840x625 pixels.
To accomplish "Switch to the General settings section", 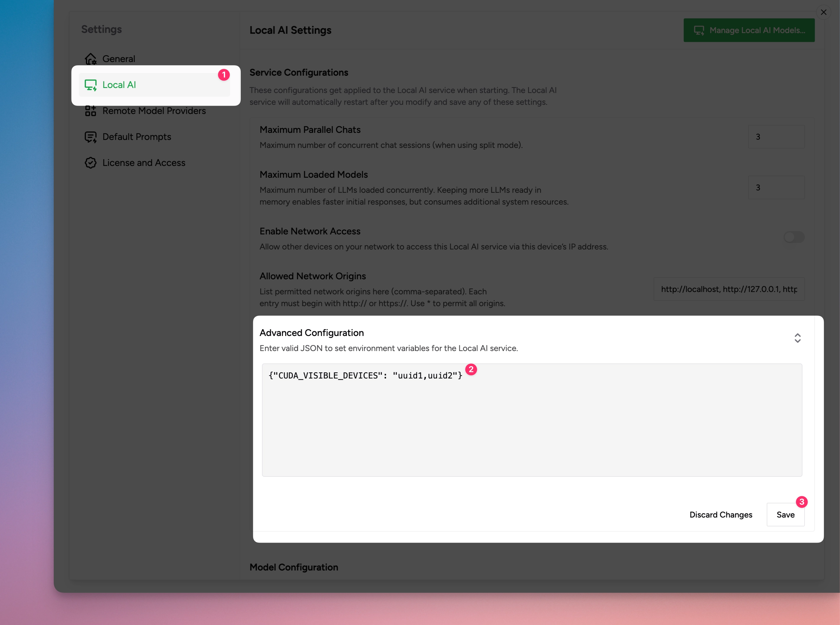I will (x=118, y=59).
